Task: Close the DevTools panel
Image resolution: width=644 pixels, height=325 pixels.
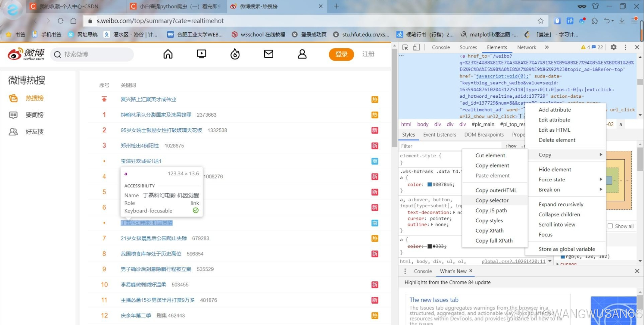Action: pyautogui.click(x=637, y=47)
